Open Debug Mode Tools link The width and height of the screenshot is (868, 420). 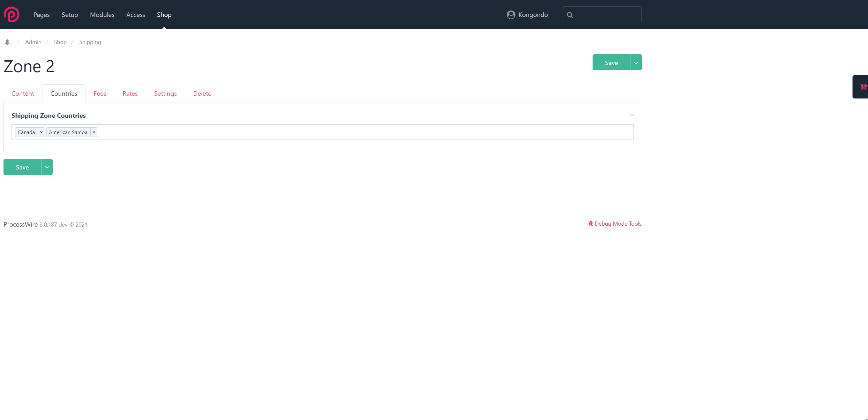pos(615,223)
